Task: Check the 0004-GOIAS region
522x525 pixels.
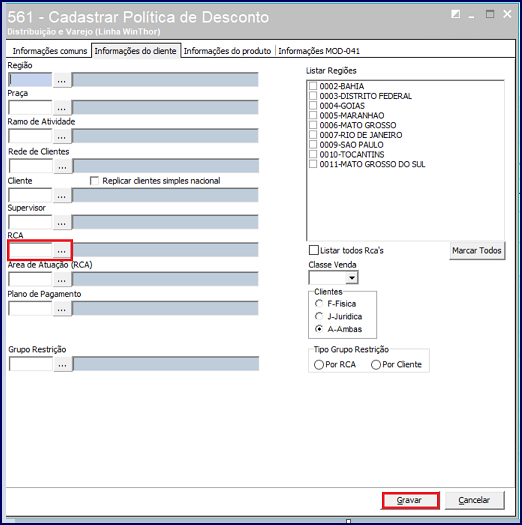Action: coord(313,105)
